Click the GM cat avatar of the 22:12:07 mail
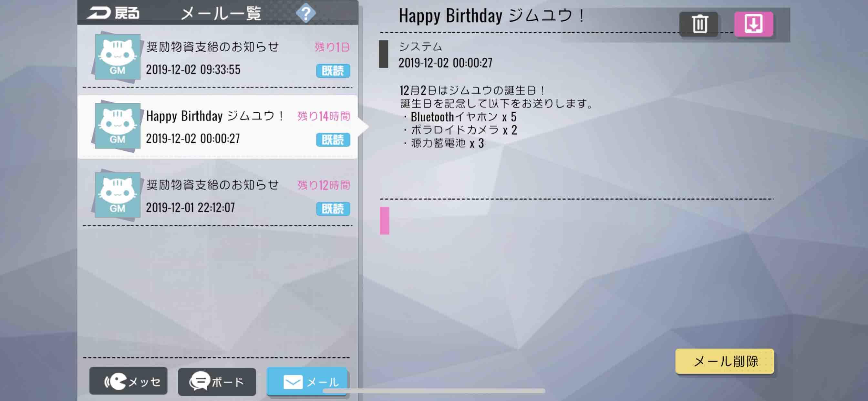Image resolution: width=868 pixels, height=401 pixels. tap(117, 195)
